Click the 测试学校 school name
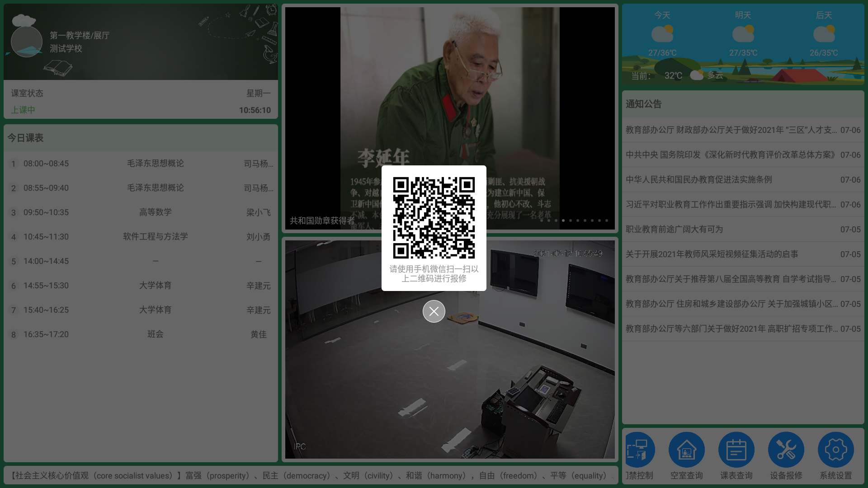Viewport: 868px width, 488px height. point(66,48)
